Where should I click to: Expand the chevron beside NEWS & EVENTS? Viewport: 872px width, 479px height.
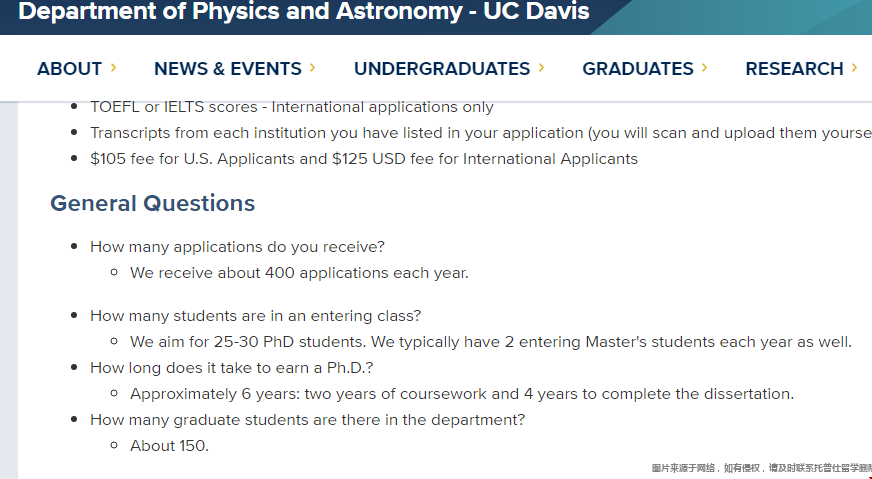(313, 68)
